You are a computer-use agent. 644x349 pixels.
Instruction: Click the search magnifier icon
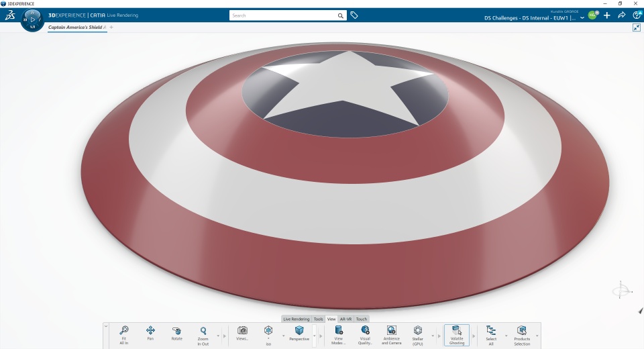(341, 15)
